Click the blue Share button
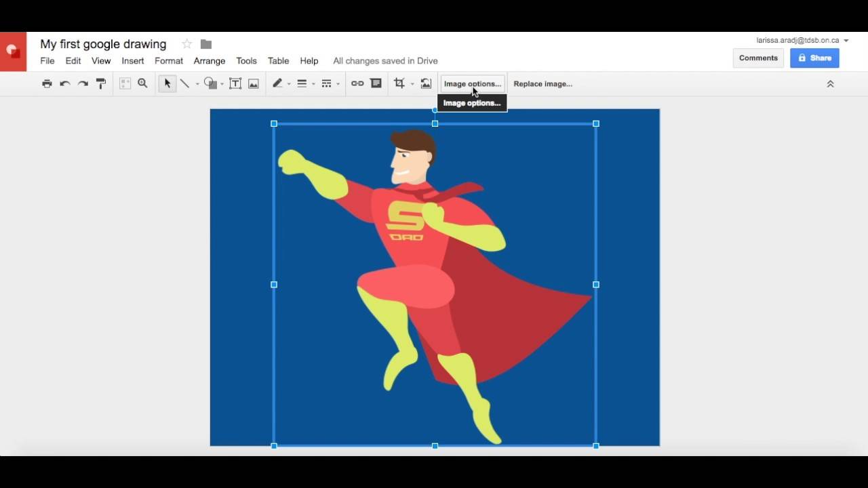 [814, 58]
